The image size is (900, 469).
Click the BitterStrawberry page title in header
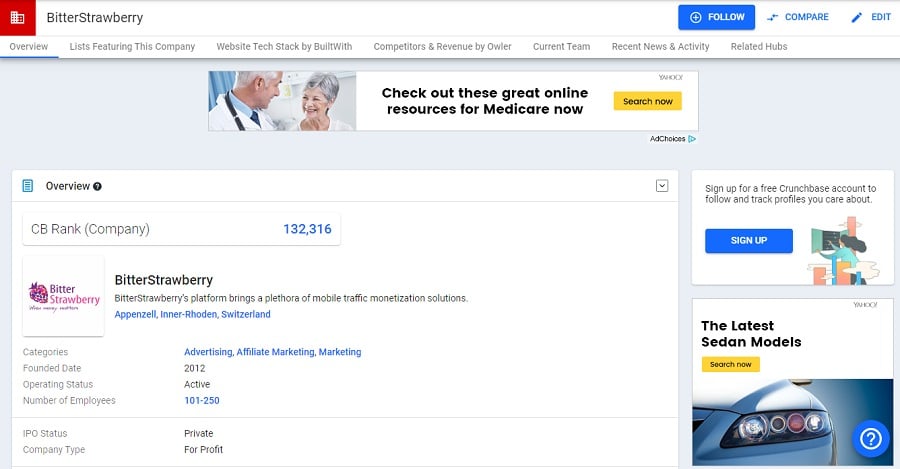[x=95, y=18]
